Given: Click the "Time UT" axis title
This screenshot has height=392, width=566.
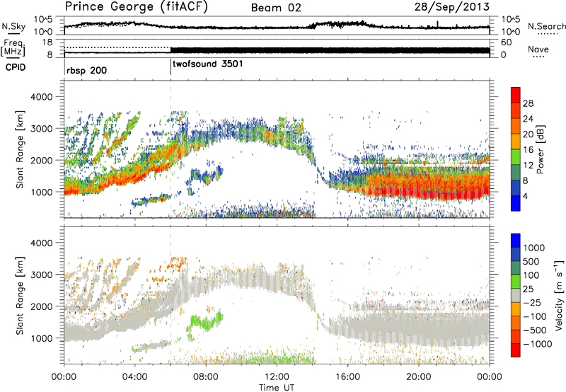Looking at the screenshot, I should [277, 388].
